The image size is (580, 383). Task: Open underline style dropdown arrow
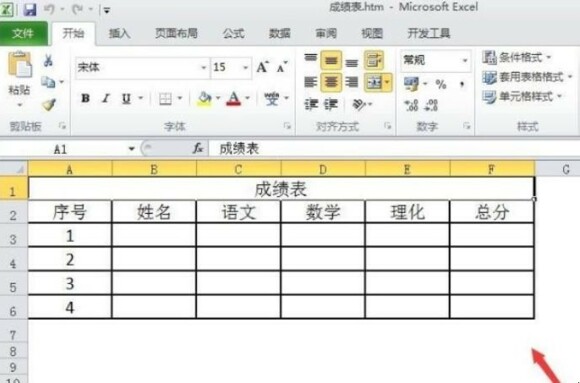141,98
